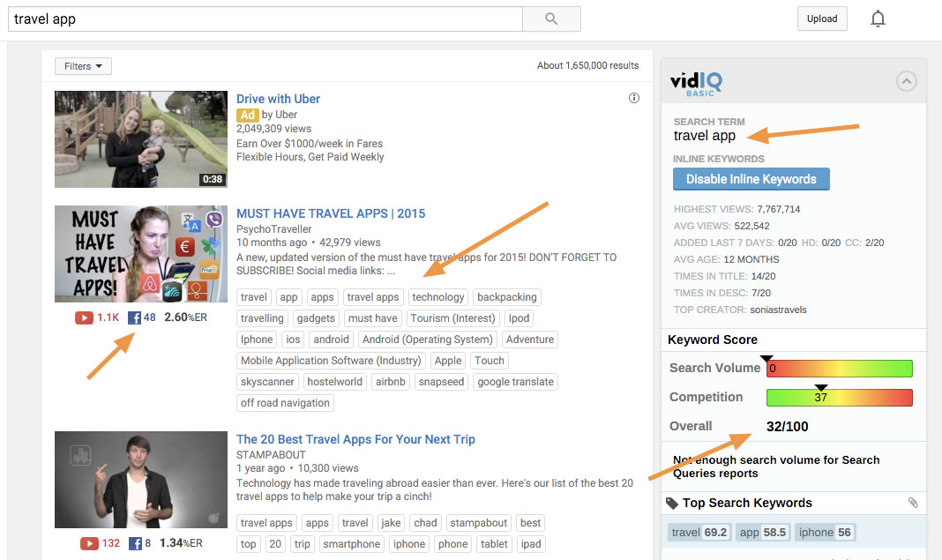The image size is (942, 560).
Task: Click the travelling tag
Action: [262, 317]
